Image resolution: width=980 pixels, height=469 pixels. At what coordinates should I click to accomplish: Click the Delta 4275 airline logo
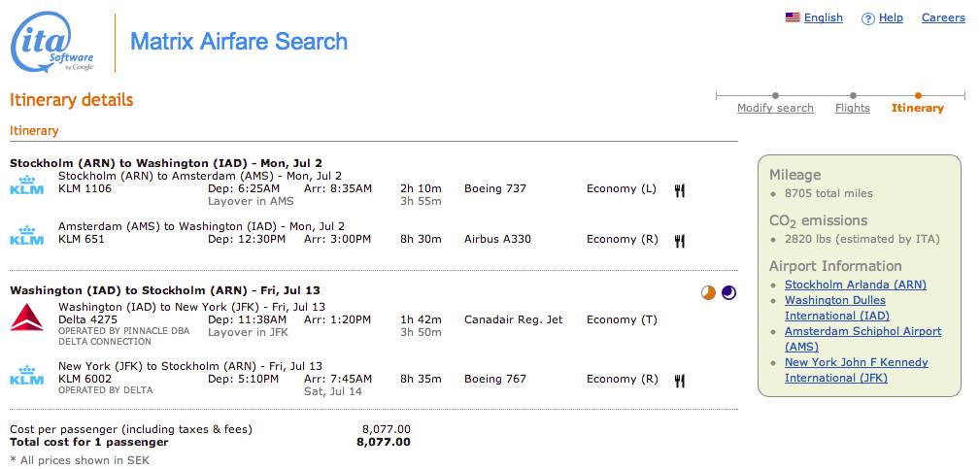tap(26, 318)
